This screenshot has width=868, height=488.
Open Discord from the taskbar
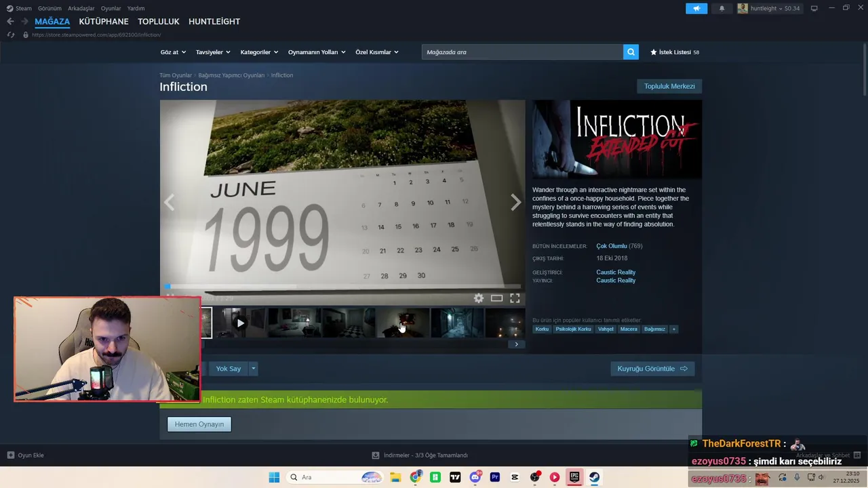(475, 477)
